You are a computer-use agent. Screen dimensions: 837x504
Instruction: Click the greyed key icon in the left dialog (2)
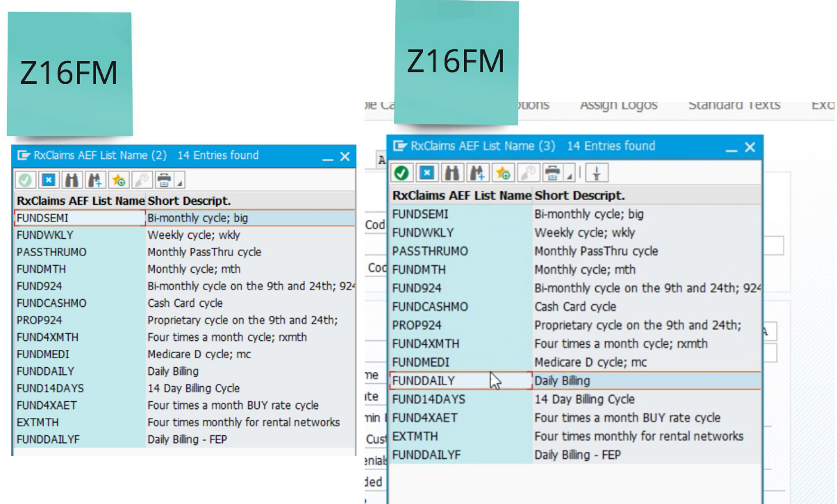click(x=141, y=180)
